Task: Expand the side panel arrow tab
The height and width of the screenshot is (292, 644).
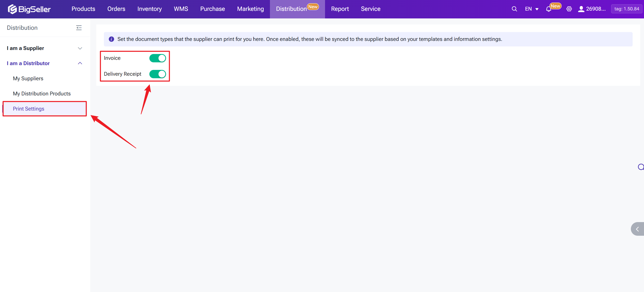Action: (x=637, y=229)
